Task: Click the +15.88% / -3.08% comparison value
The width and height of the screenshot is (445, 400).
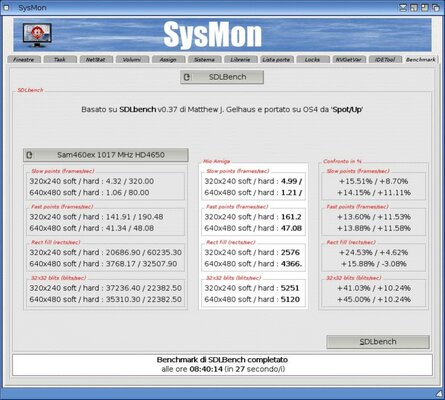Action: click(374, 264)
